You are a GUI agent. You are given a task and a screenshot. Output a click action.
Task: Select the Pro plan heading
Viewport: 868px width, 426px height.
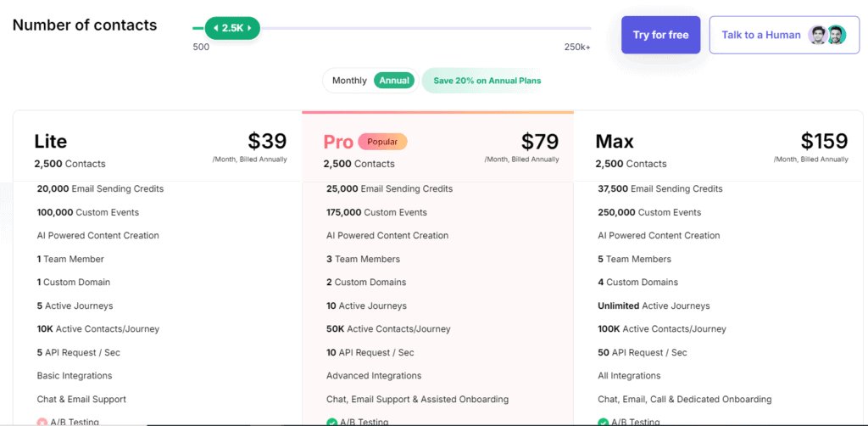(x=338, y=141)
